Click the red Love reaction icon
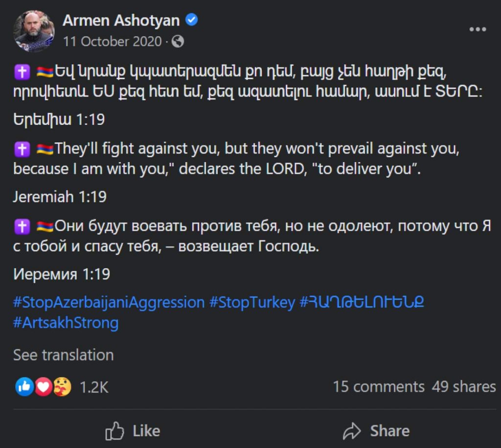Viewport: 501px width, 448px height. (x=44, y=387)
